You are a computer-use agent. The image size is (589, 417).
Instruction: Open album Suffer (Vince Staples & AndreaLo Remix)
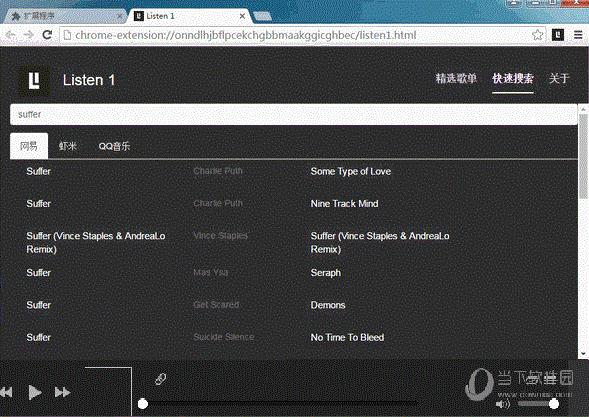380,243
